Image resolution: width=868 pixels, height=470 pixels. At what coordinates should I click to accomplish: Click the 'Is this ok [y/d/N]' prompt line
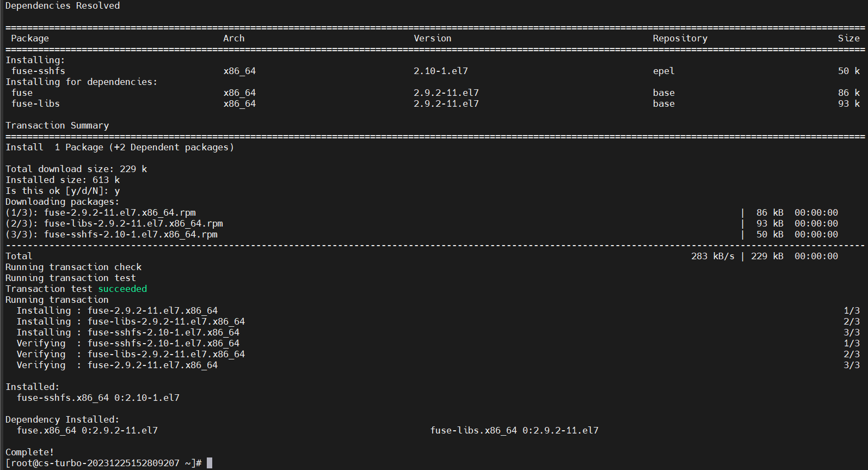[63, 191]
